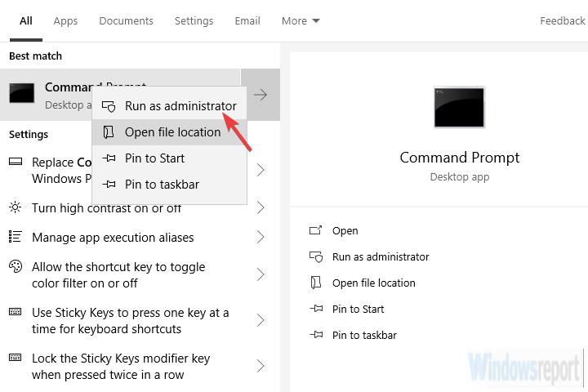Click the pin icon beside context menu Pin to taskbar
The image size is (588, 392).
pyautogui.click(x=109, y=185)
